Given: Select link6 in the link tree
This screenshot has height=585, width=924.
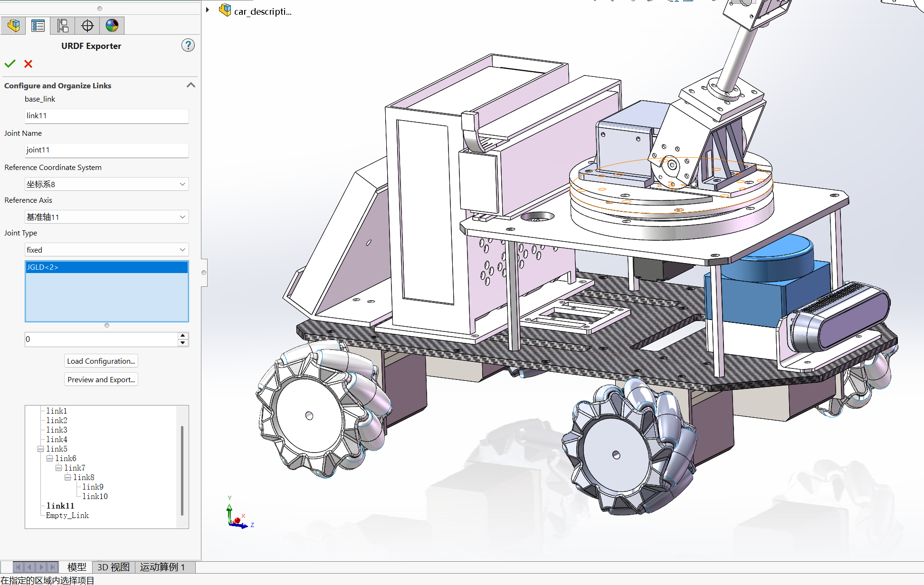Looking at the screenshot, I should tap(66, 458).
